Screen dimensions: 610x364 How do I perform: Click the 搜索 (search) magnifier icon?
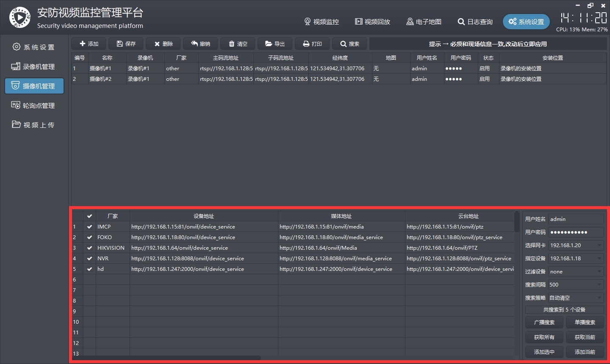click(344, 44)
